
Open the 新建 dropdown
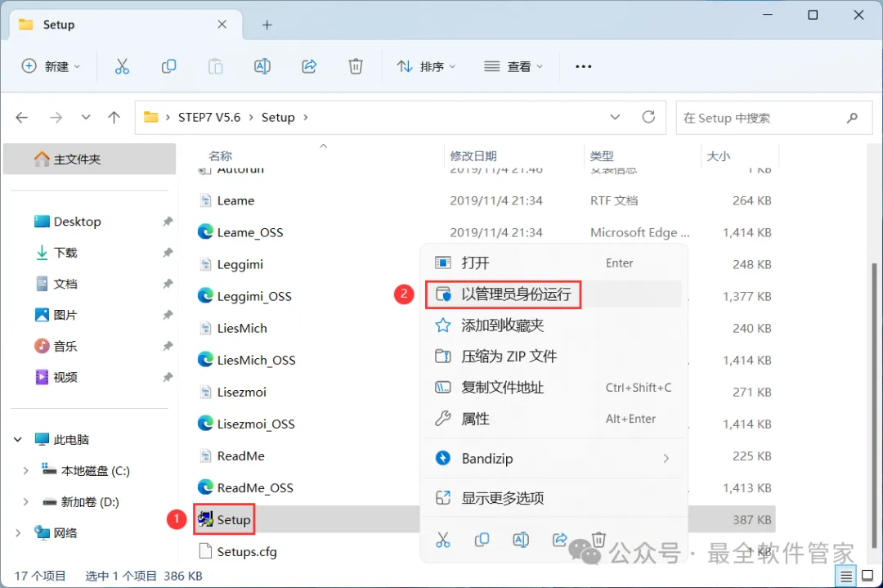tap(52, 66)
